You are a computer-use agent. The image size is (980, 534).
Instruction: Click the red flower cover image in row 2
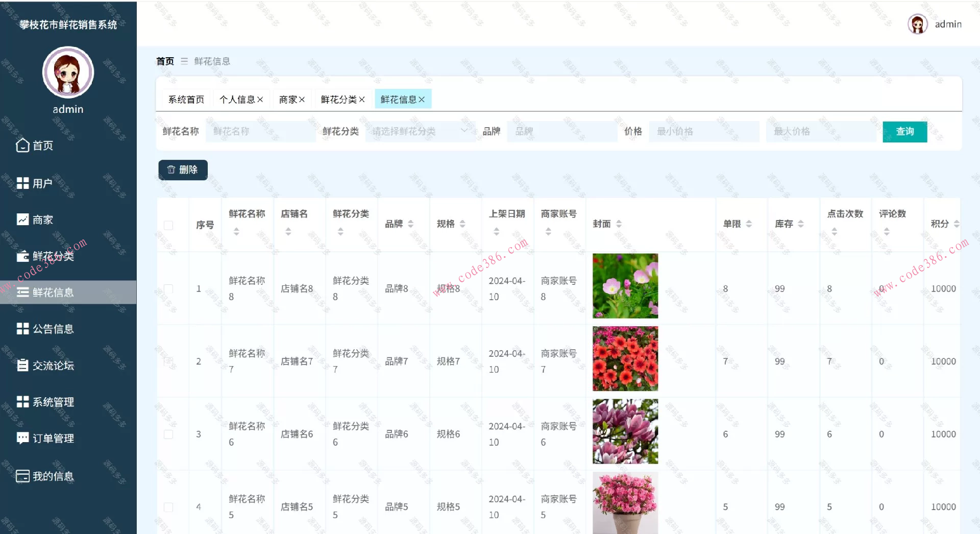[x=625, y=358]
